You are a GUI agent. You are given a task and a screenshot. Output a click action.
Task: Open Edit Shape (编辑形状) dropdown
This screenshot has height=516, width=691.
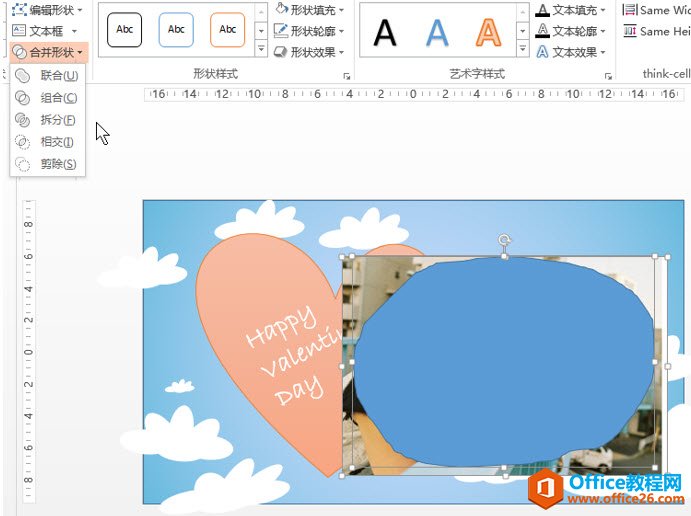pyautogui.click(x=49, y=10)
